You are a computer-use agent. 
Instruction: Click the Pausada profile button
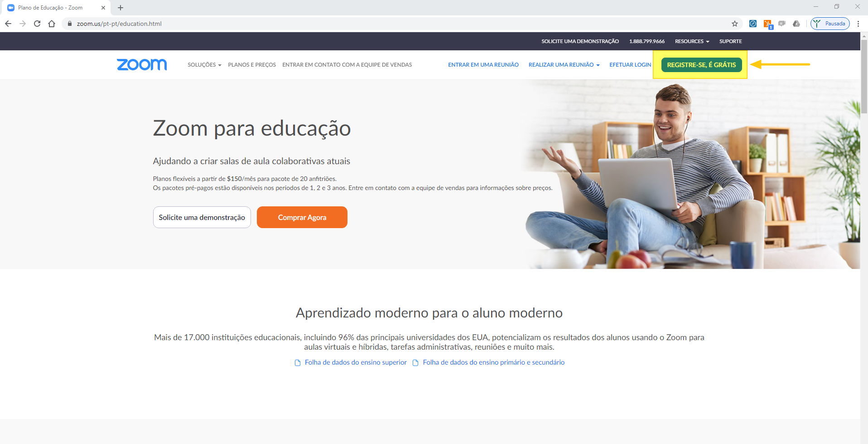tap(830, 24)
